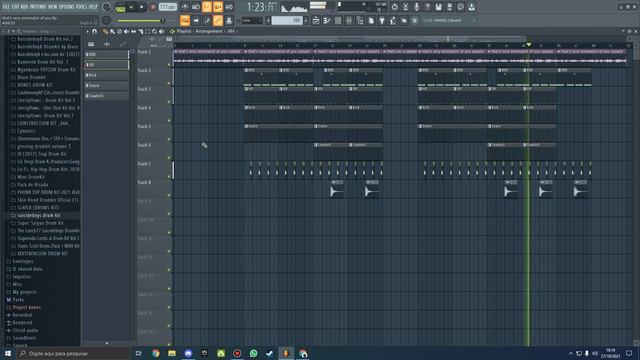This screenshot has width=640, height=360.
Task: Adjust the main volume slider
Action: (140, 20)
